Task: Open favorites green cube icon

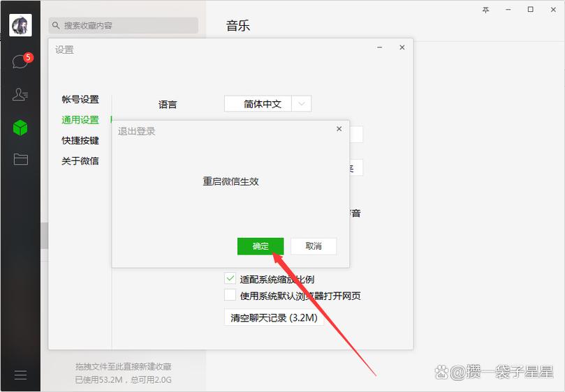Action: 20,128
